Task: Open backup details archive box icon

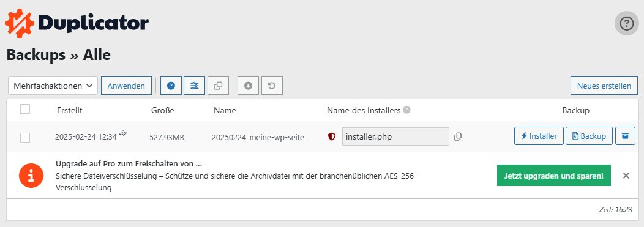Action: (x=625, y=136)
